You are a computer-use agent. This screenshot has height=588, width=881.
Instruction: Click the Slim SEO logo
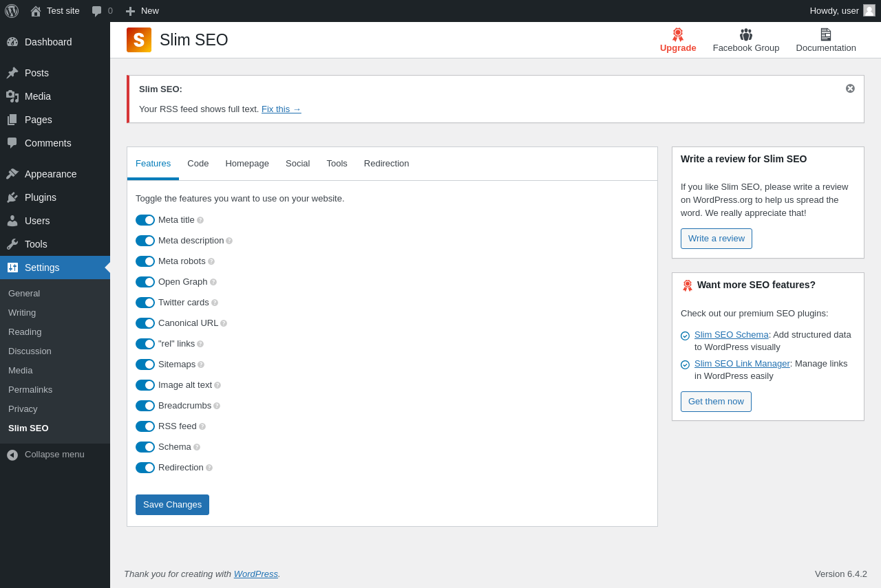(x=139, y=40)
